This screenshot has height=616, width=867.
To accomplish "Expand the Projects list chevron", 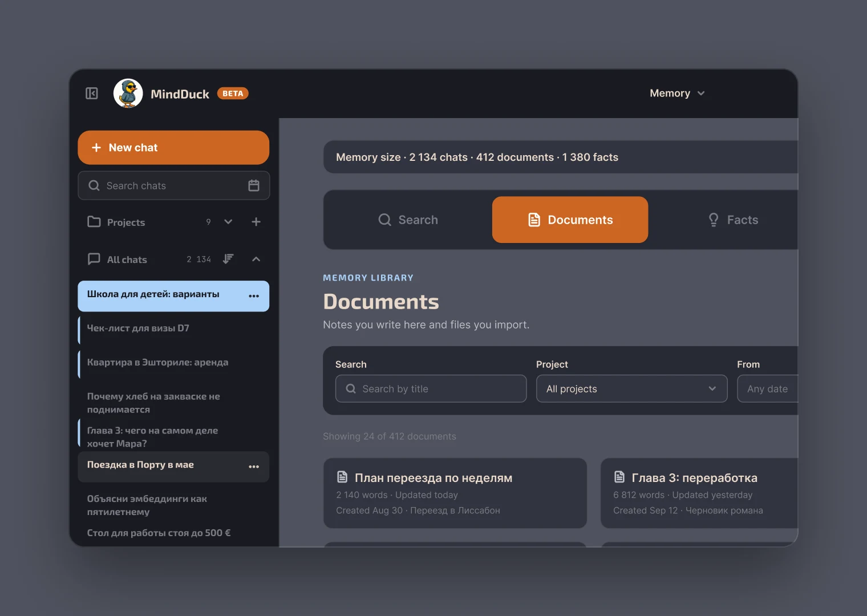I will [228, 222].
